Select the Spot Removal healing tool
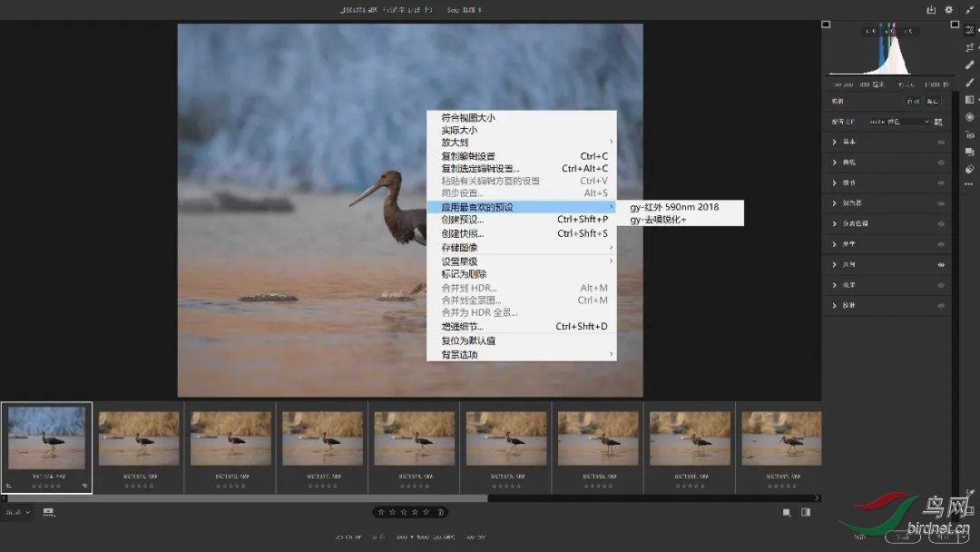980x552 pixels. [x=970, y=64]
